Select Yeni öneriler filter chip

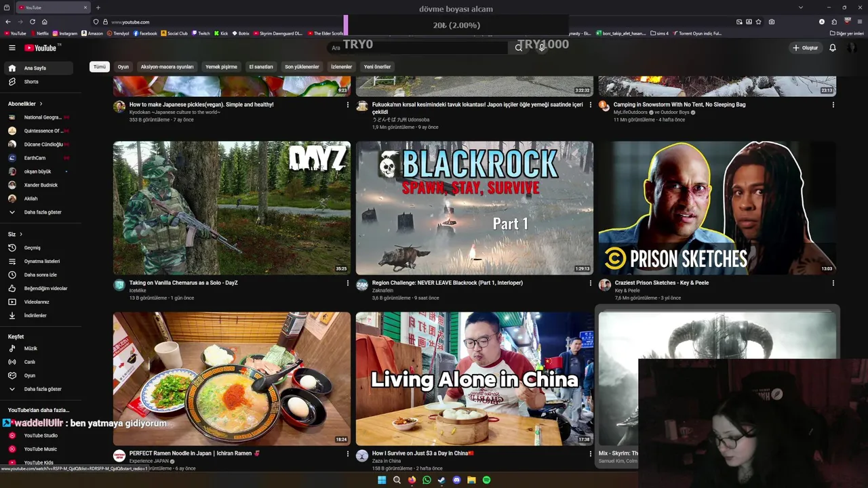click(x=377, y=66)
